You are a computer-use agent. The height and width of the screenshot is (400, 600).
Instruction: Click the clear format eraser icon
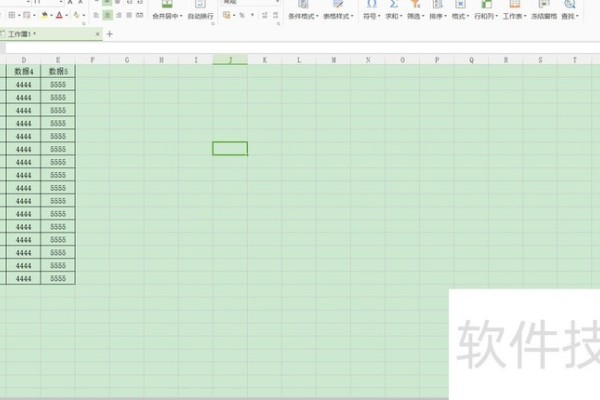tap(76, 15)
